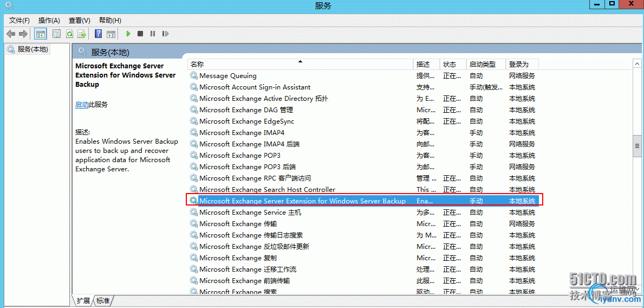This screenshot has height=308, width=644.
Task: Sort by the 状态 column header
Action: 453,65
